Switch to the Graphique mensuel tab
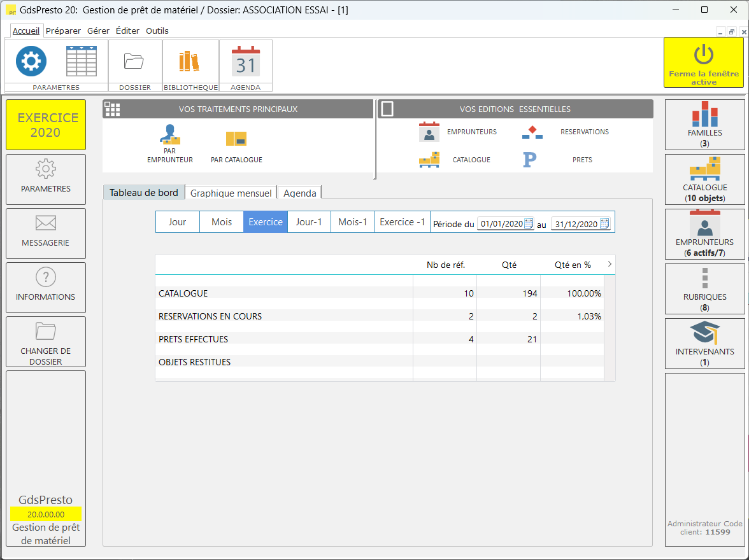749x560 pixels. click(231, 193)
